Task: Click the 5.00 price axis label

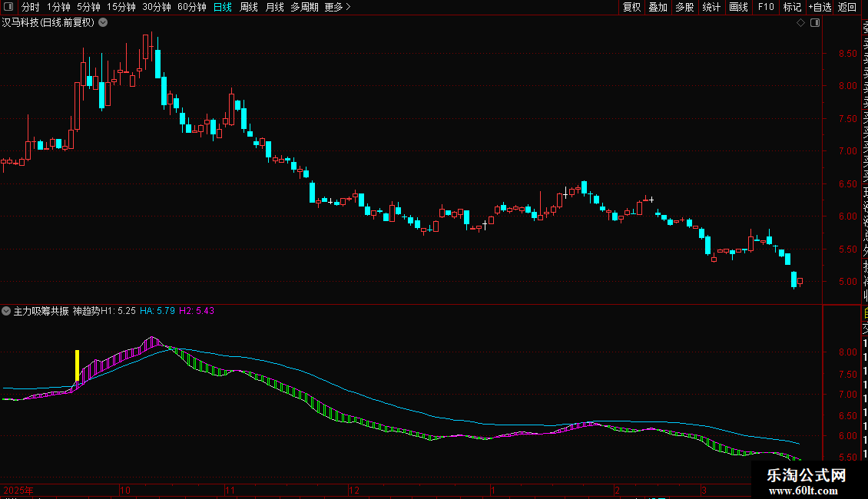Action: [x=847, y=282]
